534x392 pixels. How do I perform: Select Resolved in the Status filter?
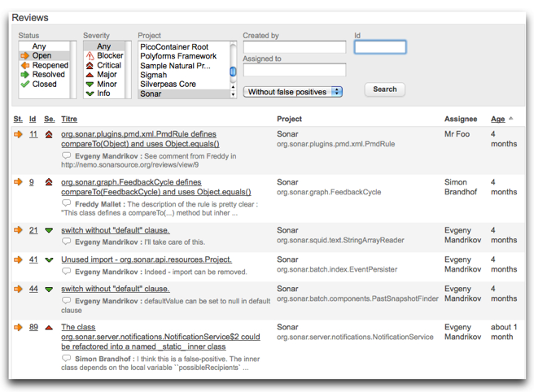click(48, 75)
